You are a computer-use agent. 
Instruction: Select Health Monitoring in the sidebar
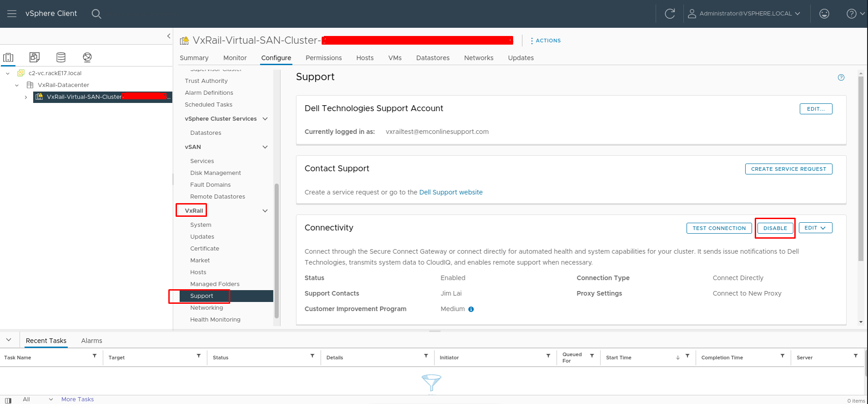click(215, 320)
